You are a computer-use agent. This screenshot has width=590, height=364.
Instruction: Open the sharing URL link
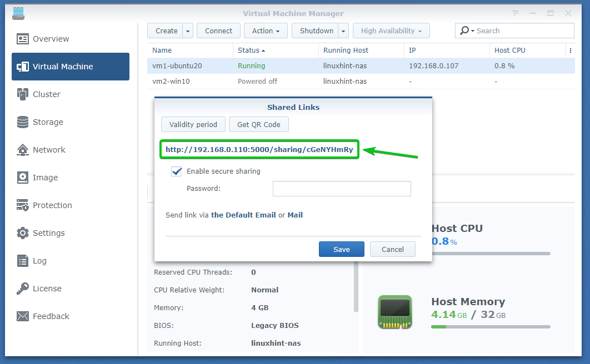pyautogui.click(x=259, y=149)
